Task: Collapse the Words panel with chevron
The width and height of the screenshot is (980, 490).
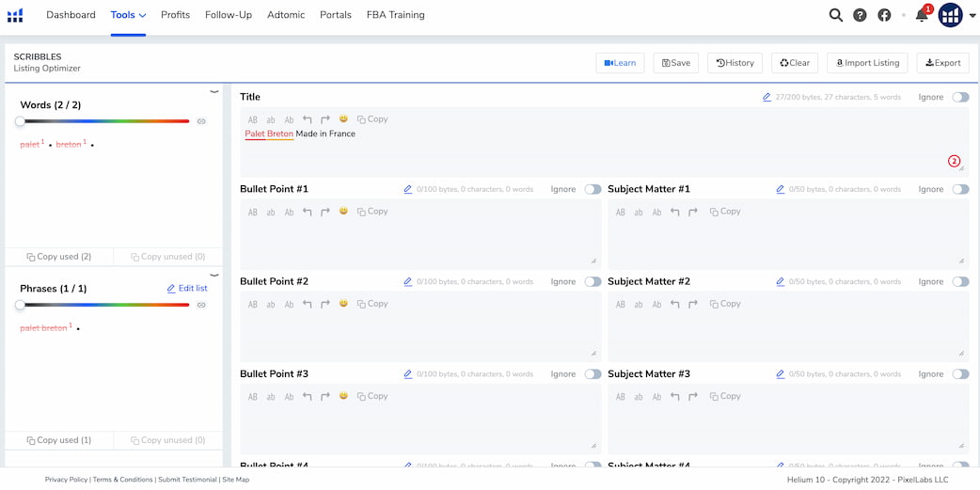Action: (x=214, y=91)
